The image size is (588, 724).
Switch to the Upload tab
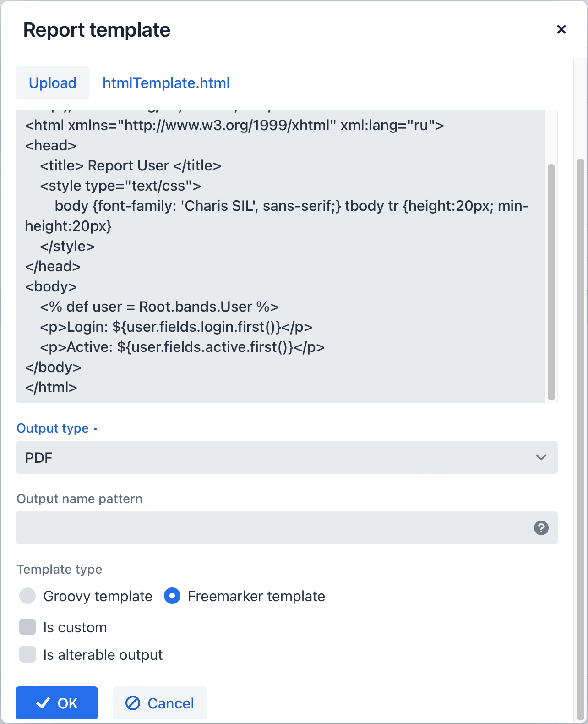(x=52, y=82)
